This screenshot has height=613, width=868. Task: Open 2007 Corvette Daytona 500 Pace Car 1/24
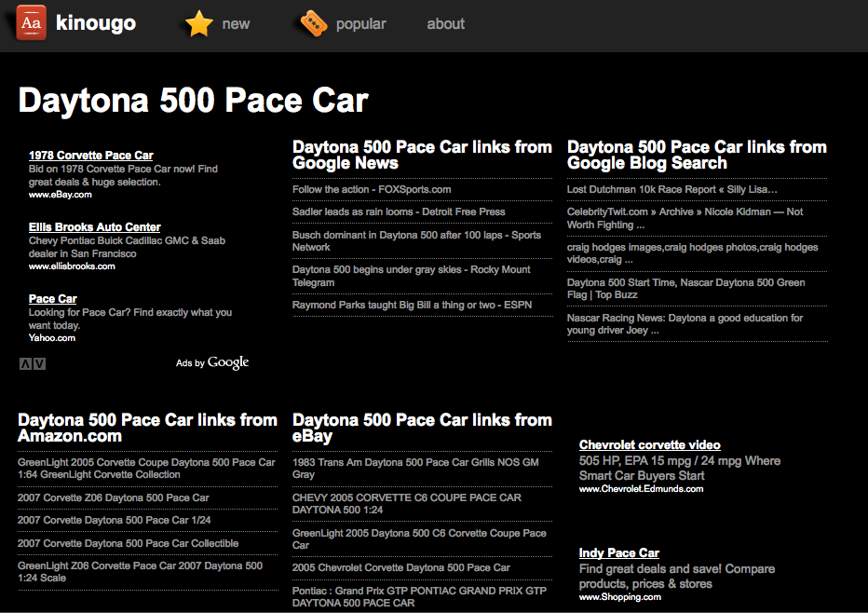coord(114,520)
